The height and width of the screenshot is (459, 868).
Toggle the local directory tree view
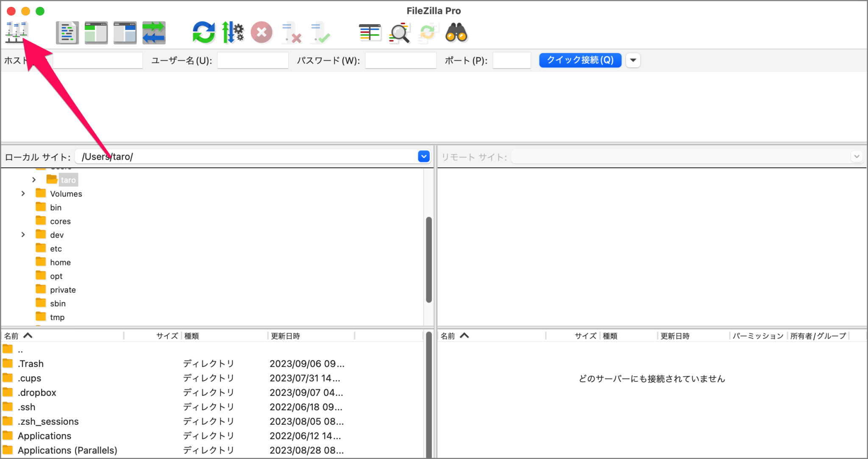96,32
